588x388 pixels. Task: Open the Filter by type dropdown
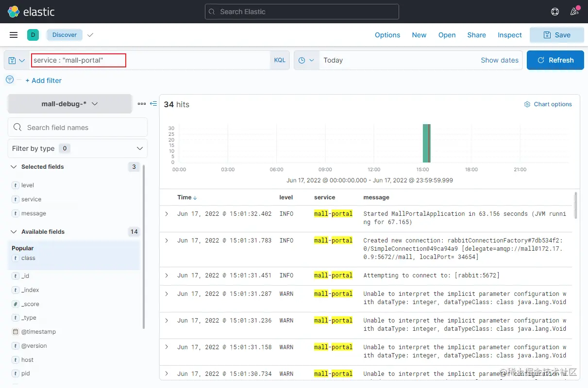pyautogui.click(x=78, y=148)
